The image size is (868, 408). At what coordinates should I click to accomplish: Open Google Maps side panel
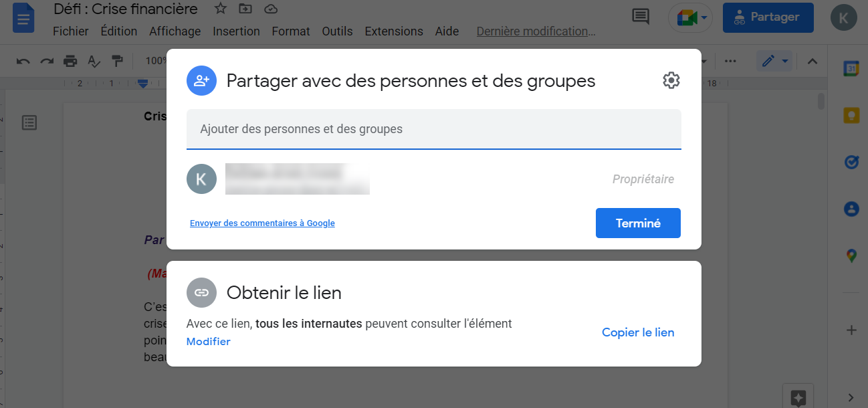pos(851,256)
